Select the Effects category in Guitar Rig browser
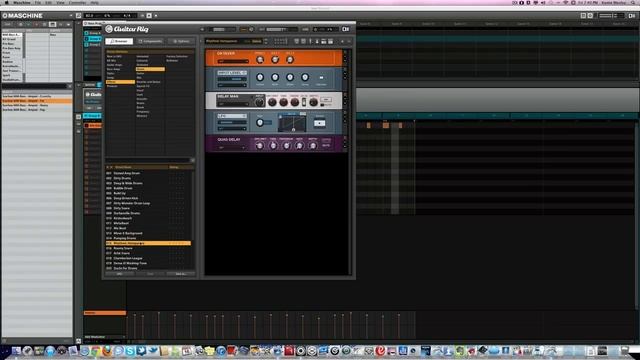640x360 pixels. 120,82
